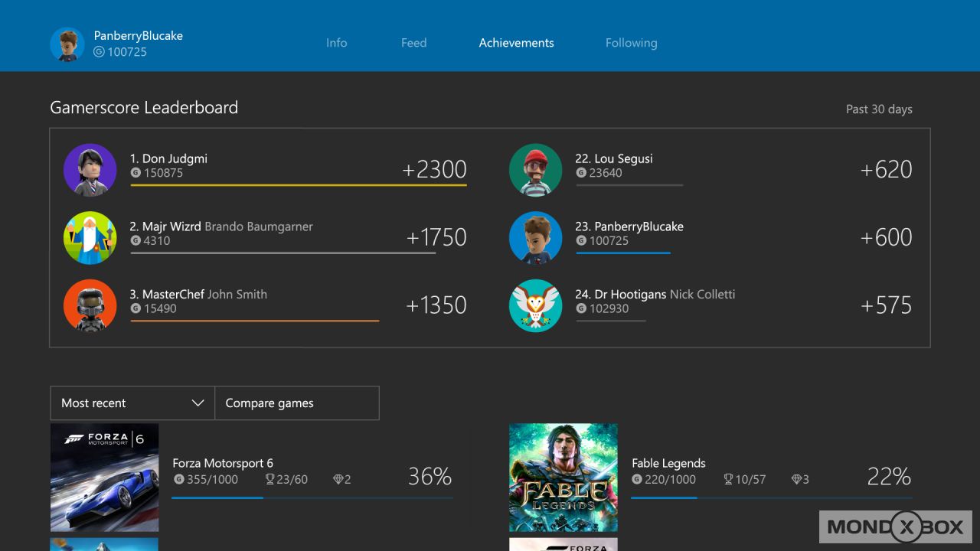Open Majr Wizrd wizard avatar

(90, 237)
